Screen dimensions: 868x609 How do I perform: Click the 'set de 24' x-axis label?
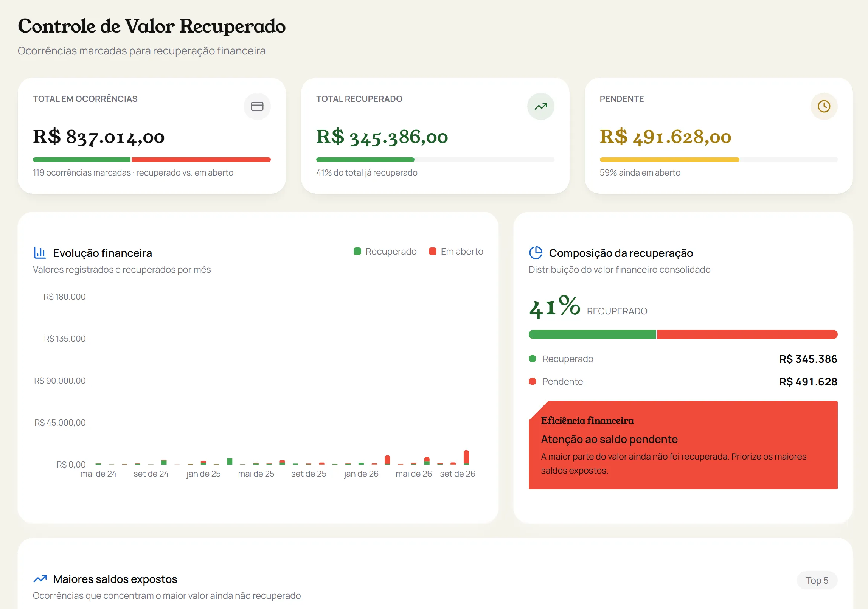coord(151,474)
